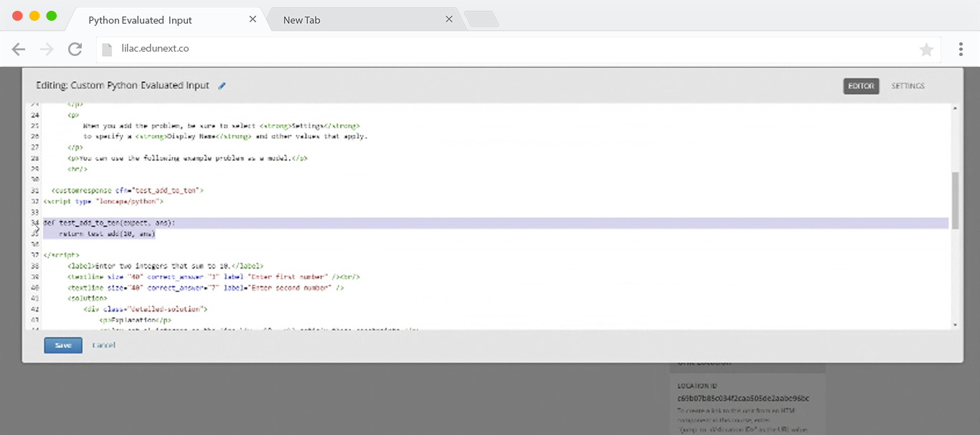Click the 'Editing: Custom Python Evaluated Input' title
The image size is (980, 435).
(123, 85)
